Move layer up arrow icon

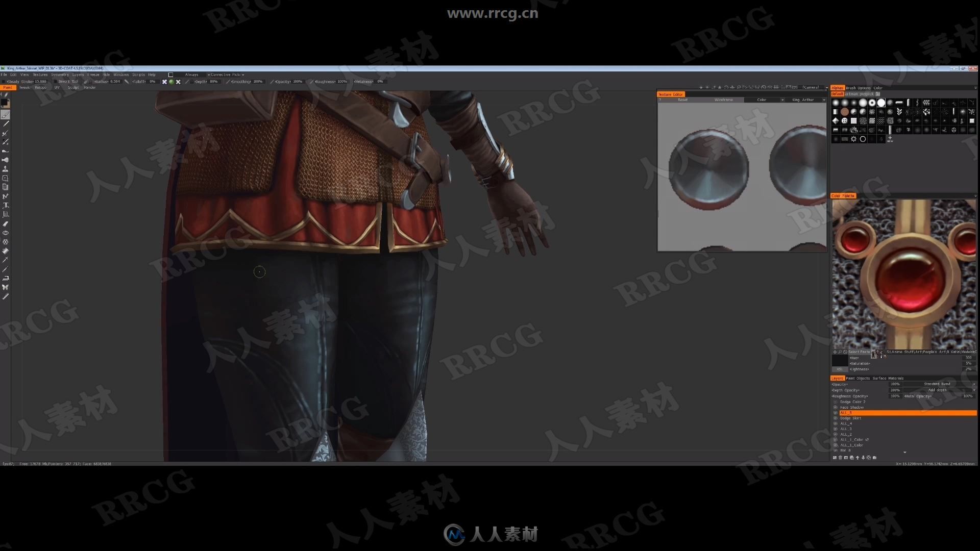(x=857, y=458)
